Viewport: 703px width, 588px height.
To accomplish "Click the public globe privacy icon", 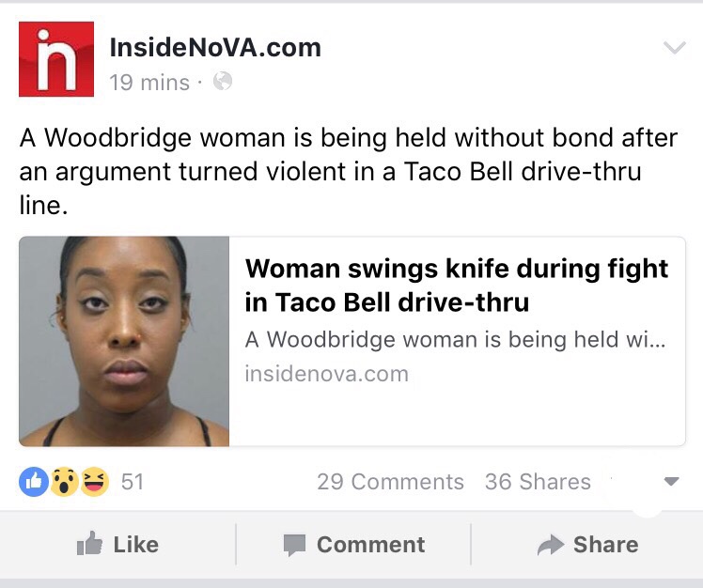I will pyautogui.click(x=223, y=82).
